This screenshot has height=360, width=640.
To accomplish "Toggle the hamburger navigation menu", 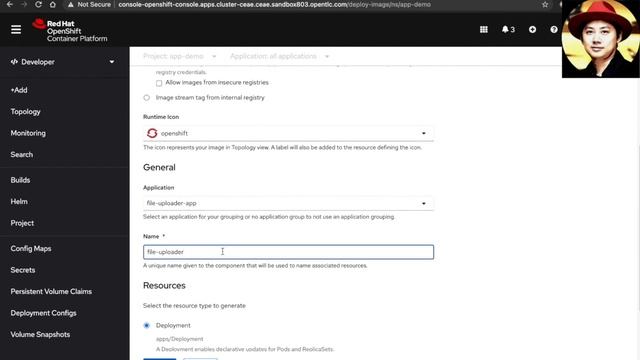I will point(16,29).
